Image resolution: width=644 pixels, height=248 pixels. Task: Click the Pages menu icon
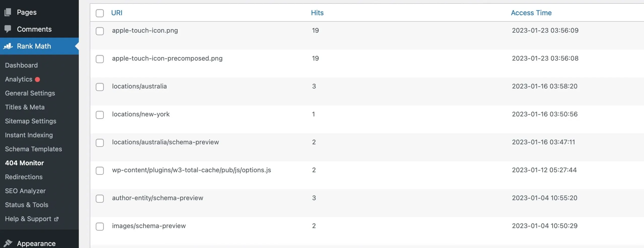tap(8, 12)
